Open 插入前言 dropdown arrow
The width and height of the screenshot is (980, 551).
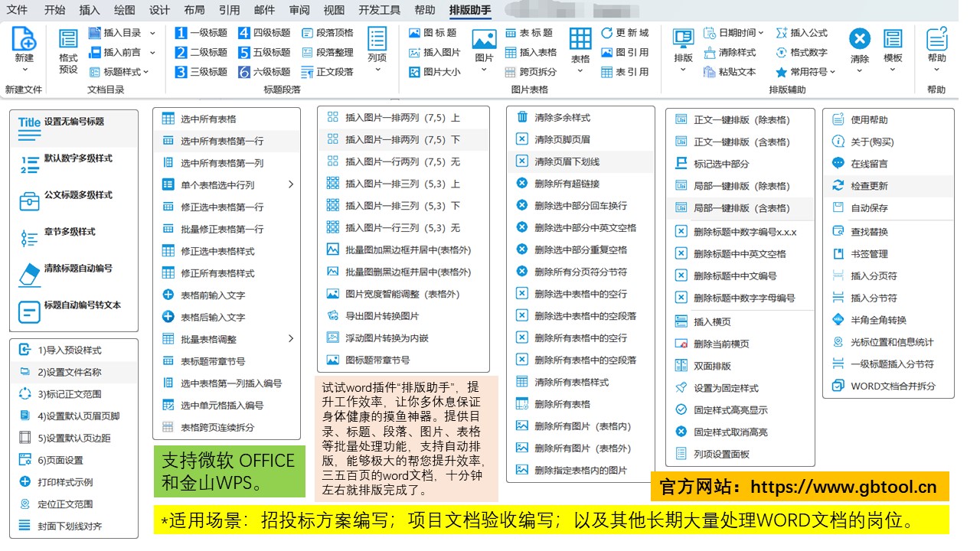pyautogui.click(x=152, y=53)
